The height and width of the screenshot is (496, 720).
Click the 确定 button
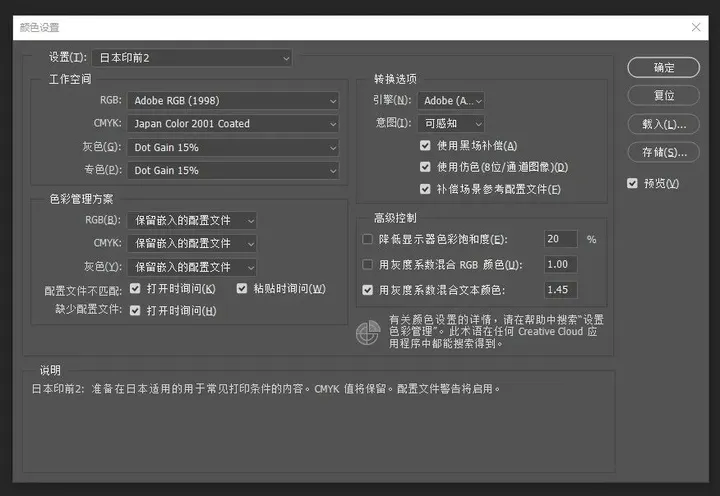pos(664,68)
